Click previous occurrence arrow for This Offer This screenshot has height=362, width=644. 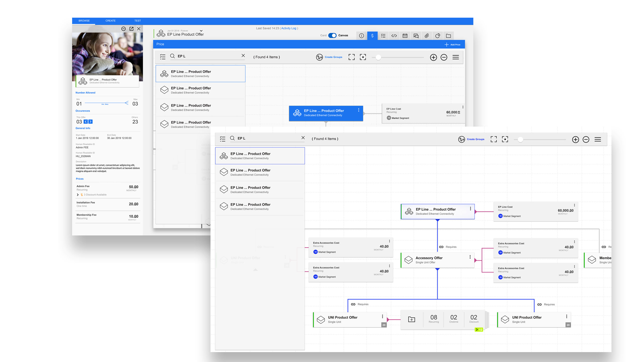(x=86, y=122)
